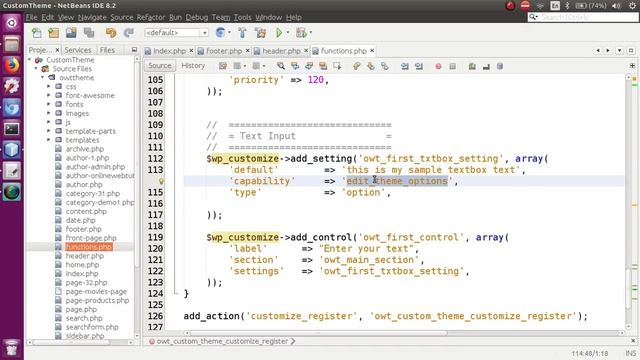
Task: Maximize the editor window with corner button
Action: click(x=631, y=50)
